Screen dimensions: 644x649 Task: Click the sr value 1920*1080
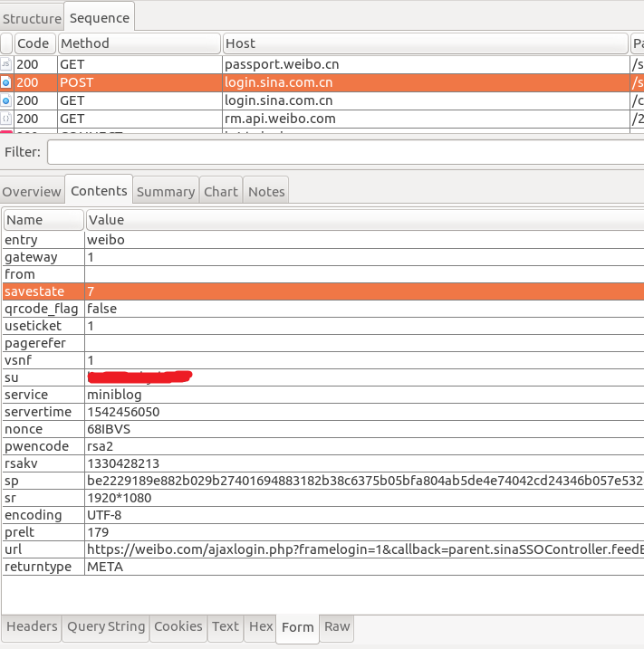(120, 498)
